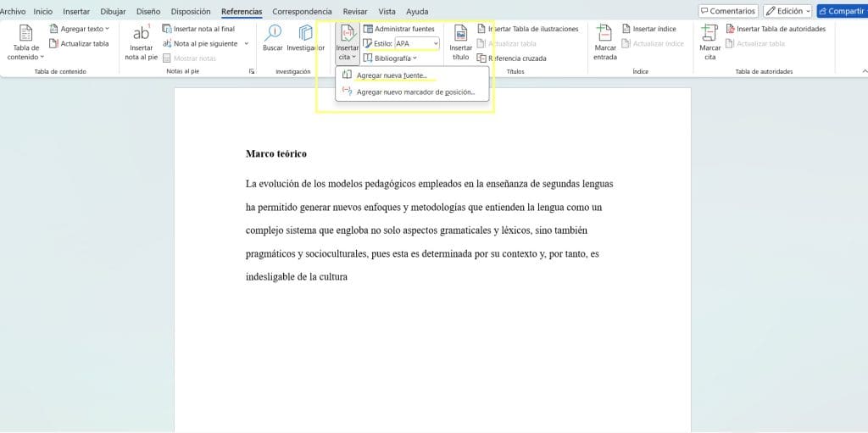Open the Nota al pie siguiente dropdown arrow

coord(247,44)
